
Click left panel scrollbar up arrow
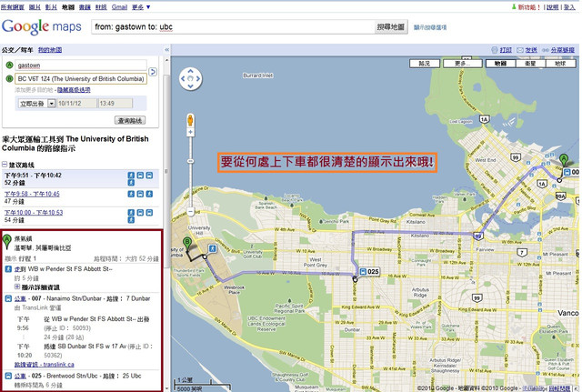coord(166,60)
